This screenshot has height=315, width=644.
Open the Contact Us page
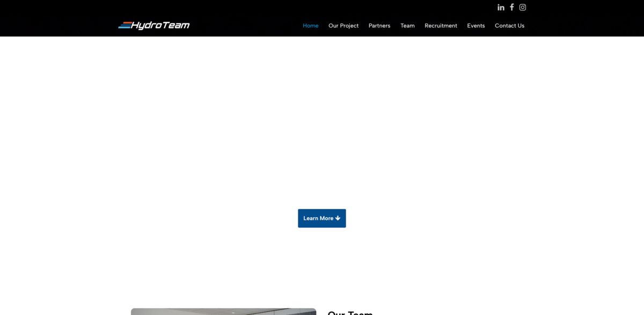[509, 26]
